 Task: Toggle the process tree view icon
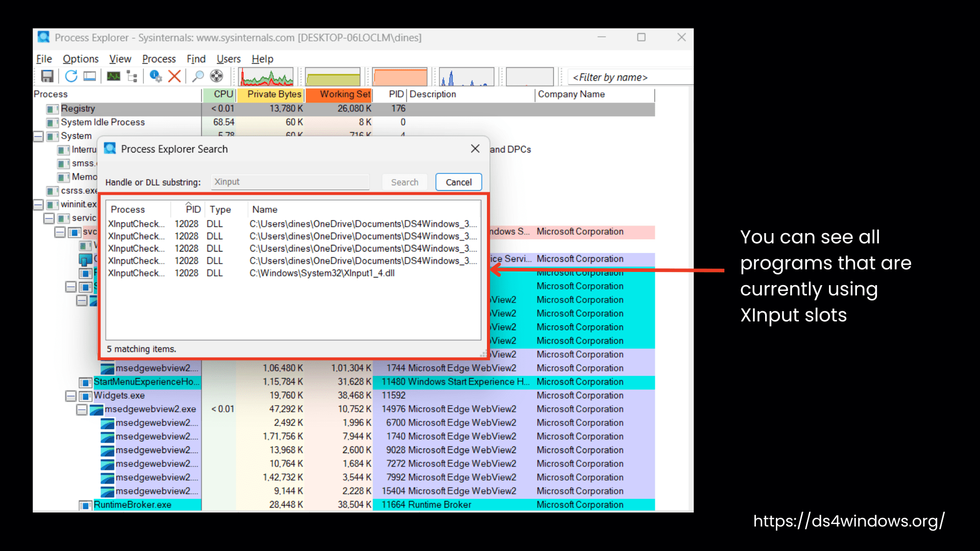(132, 77)
